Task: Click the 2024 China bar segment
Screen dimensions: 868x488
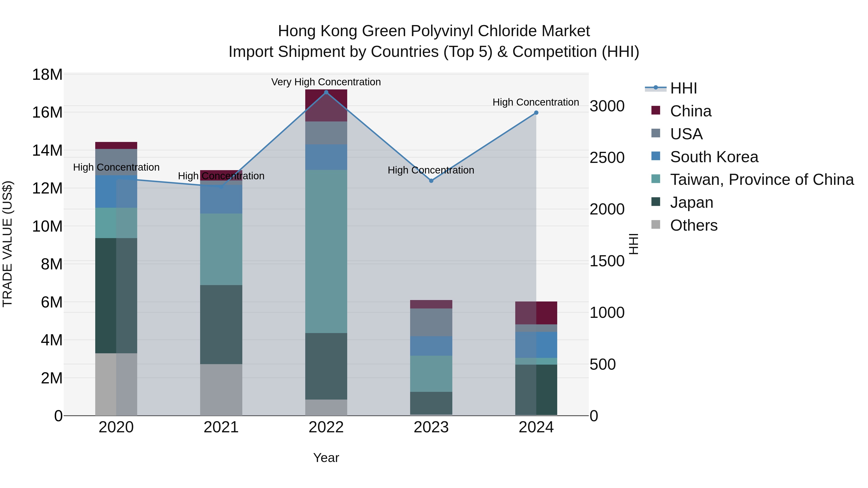Action: pyautogui.click(x=536, y=313)
